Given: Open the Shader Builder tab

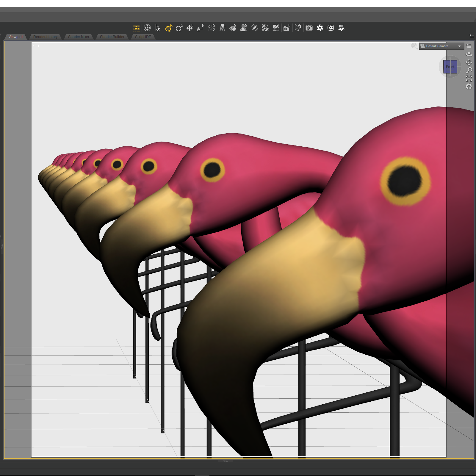Looking at the screenshot, I should [112, 37].
